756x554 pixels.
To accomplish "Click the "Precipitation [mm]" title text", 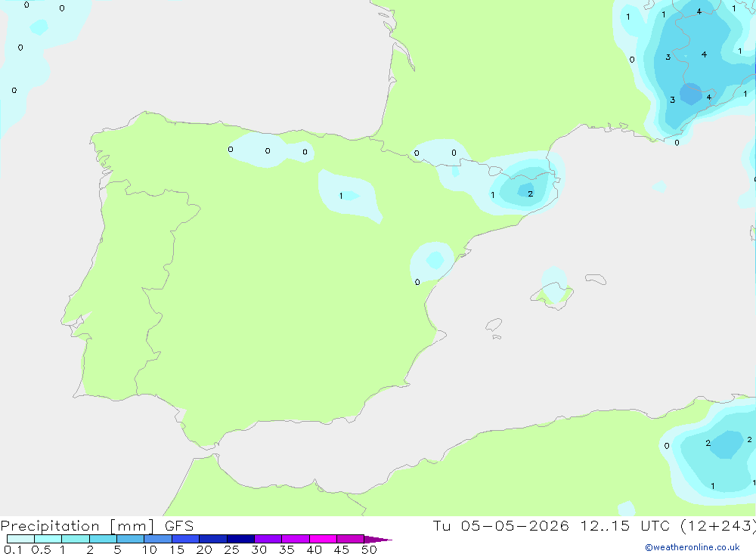I will click(78, 526).
